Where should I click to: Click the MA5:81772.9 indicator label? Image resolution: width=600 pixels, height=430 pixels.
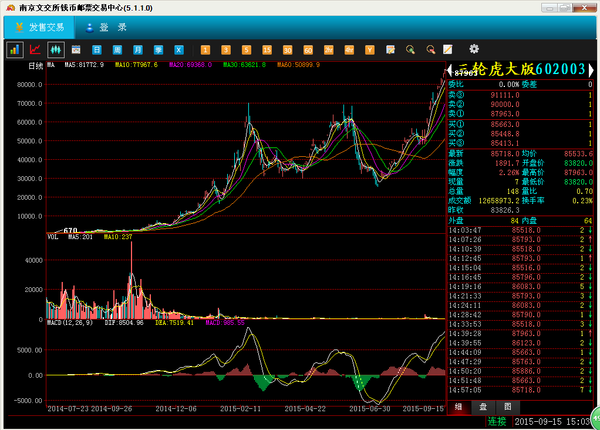[84, 65]
